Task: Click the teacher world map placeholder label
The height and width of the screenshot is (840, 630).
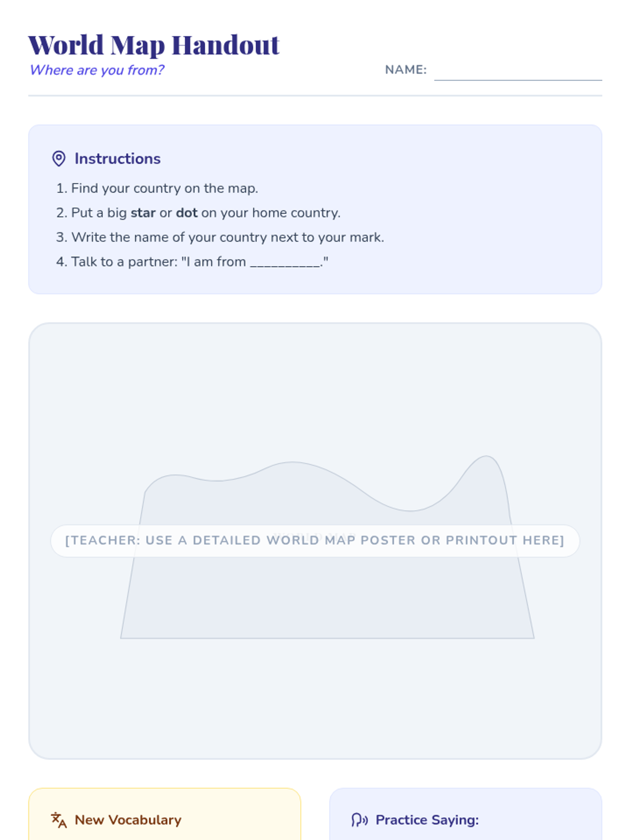Action: point(314,540)
